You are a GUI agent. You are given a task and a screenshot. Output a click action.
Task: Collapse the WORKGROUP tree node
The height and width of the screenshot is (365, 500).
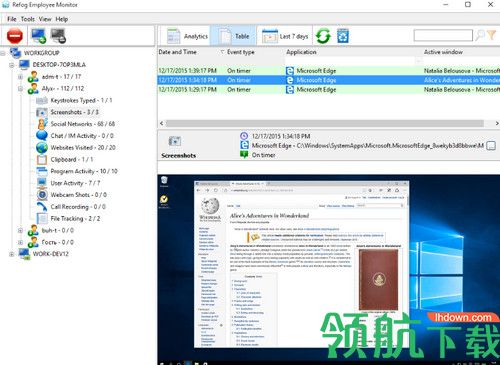3,53
